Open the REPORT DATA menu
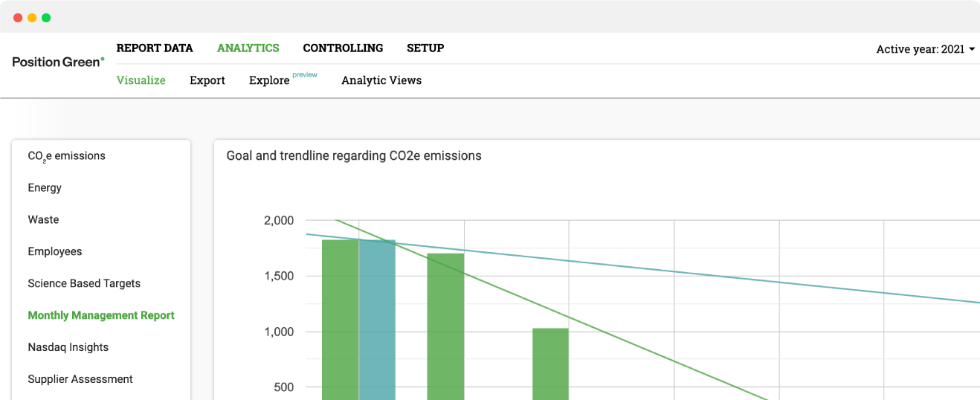The height and width of the screenshot is (400, 980). 155,48
